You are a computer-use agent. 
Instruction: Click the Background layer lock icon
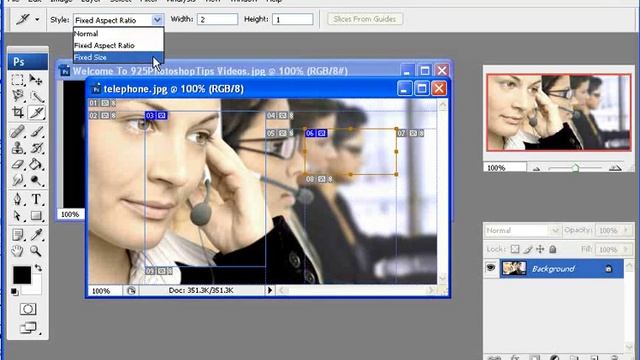pyautogui.click(x=609, y=269)
